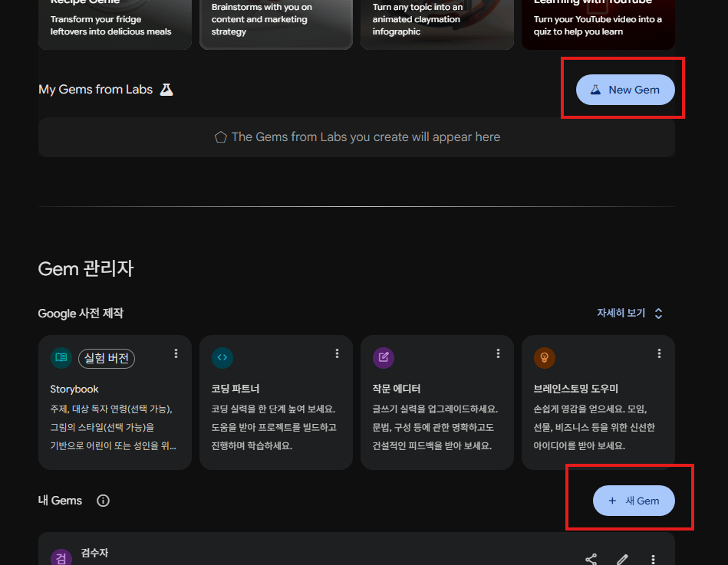Click the info icon next to 내 Gems
Screen dimensions: 728x565
(x=103, y=501)
